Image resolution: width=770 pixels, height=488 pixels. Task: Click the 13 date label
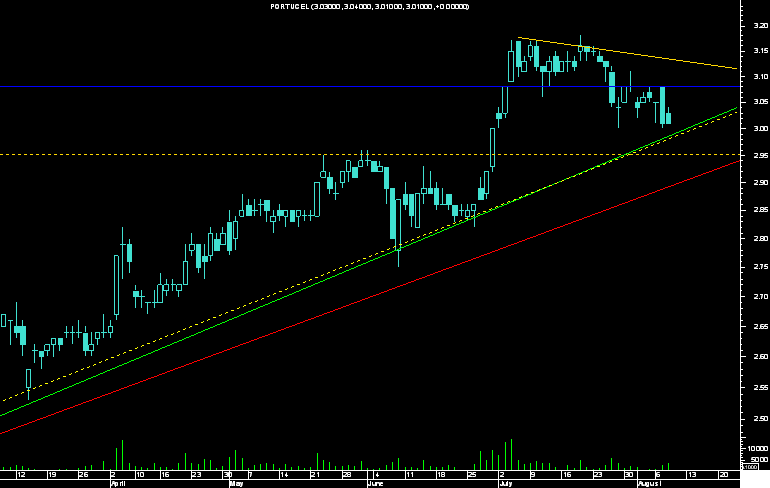[691, 475]
